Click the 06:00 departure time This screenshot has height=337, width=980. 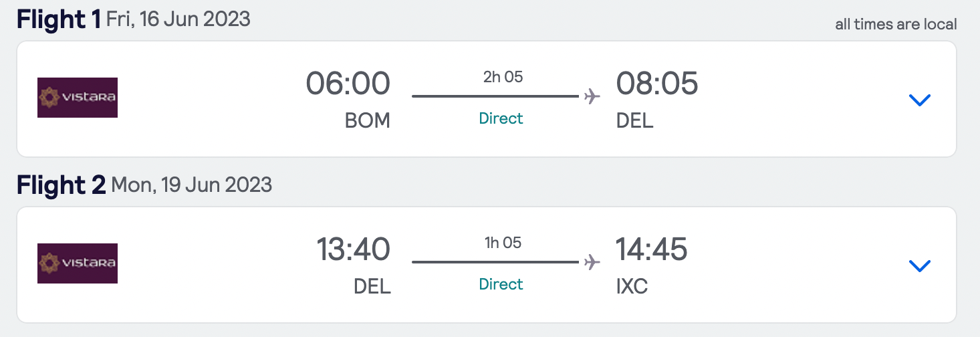tap(348, 84)
